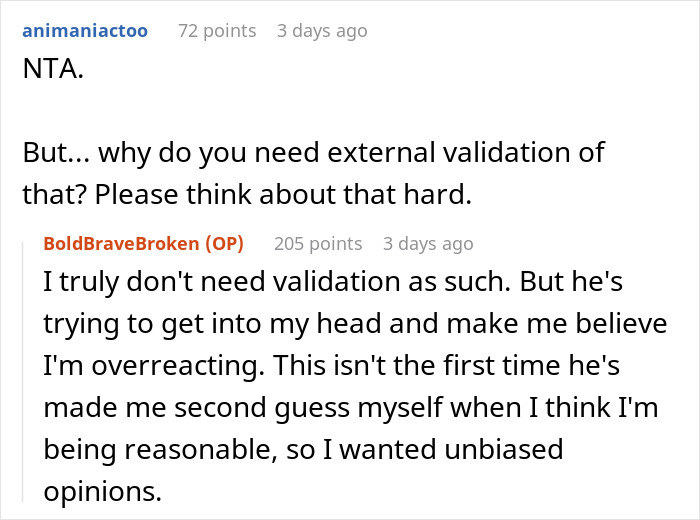Open animaniactoo comment's "3 days ago" permalink

pyautogui.click(x=322, y=31)
